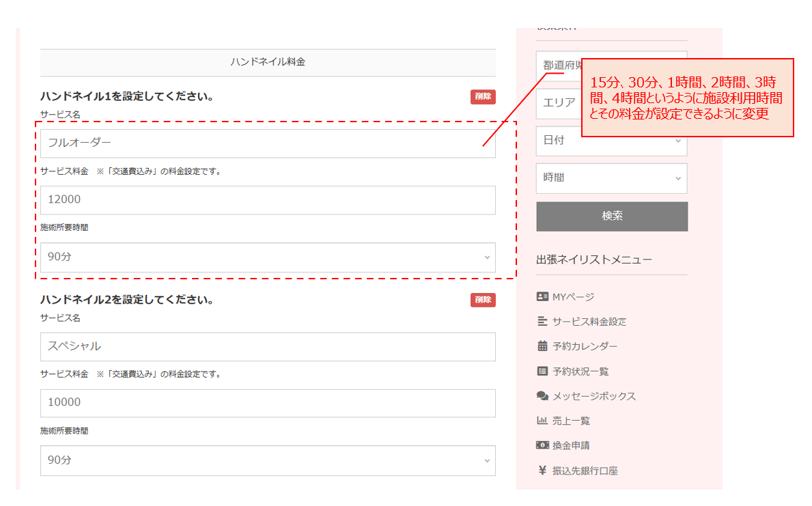This screenshot has height=506, width=812.
Task: Click the 予約カレンダー calendar icon
Action: coord(542,346)
